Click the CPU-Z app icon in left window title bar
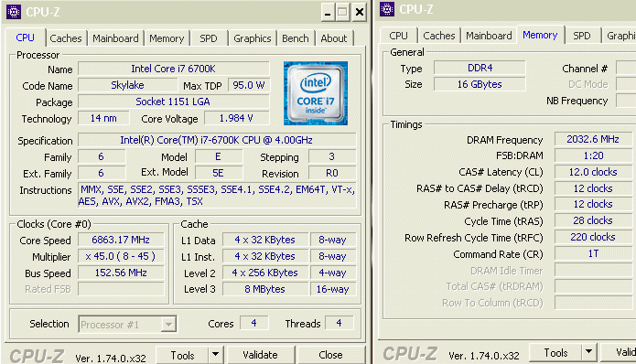Screen dimensions: 636x364 14,12
